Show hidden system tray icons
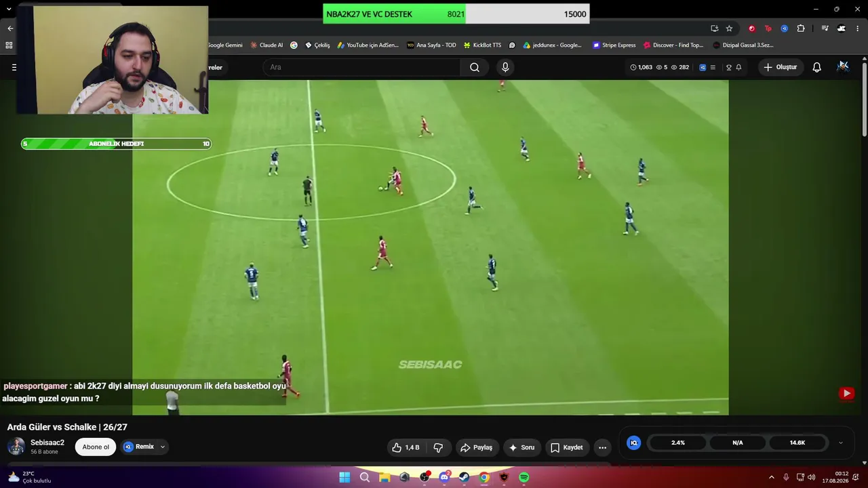The width and height of the screenshot is (868, 488). click(771, 477)
